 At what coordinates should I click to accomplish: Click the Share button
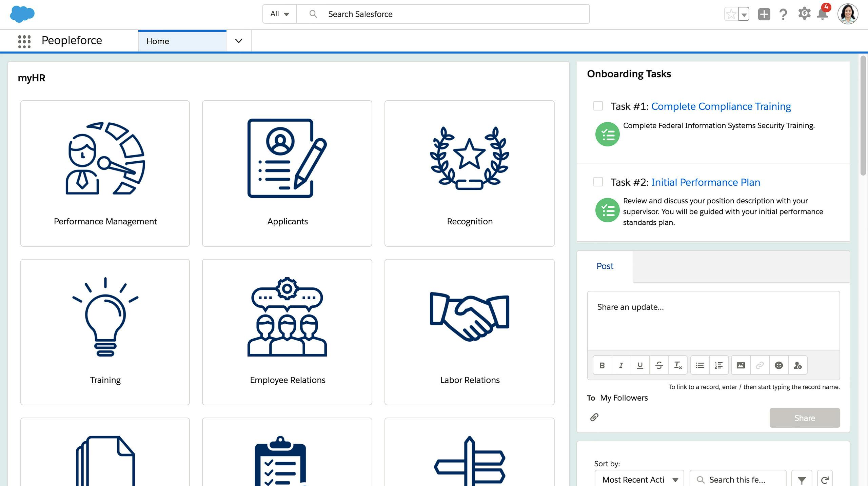[805, 418]
